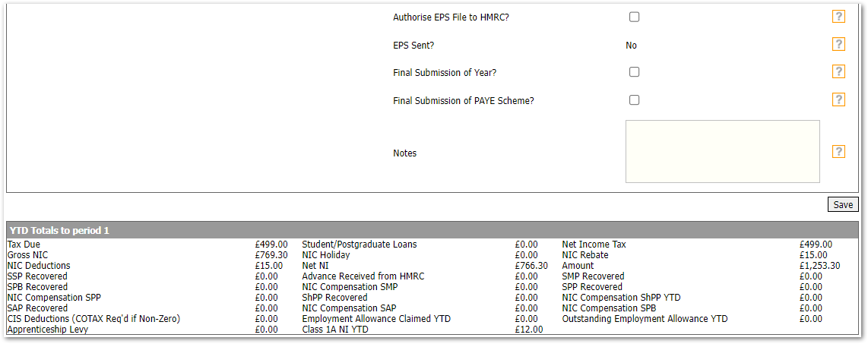Click help icon for Final Submission of Year
The height and width of the screenshot is (344, 868).
[838, 71]
